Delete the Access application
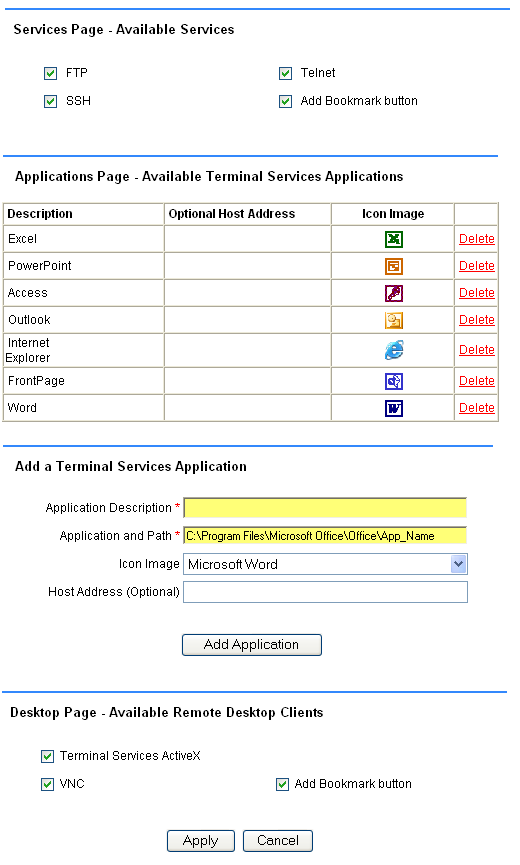The image size is (520, 865). 476,293
